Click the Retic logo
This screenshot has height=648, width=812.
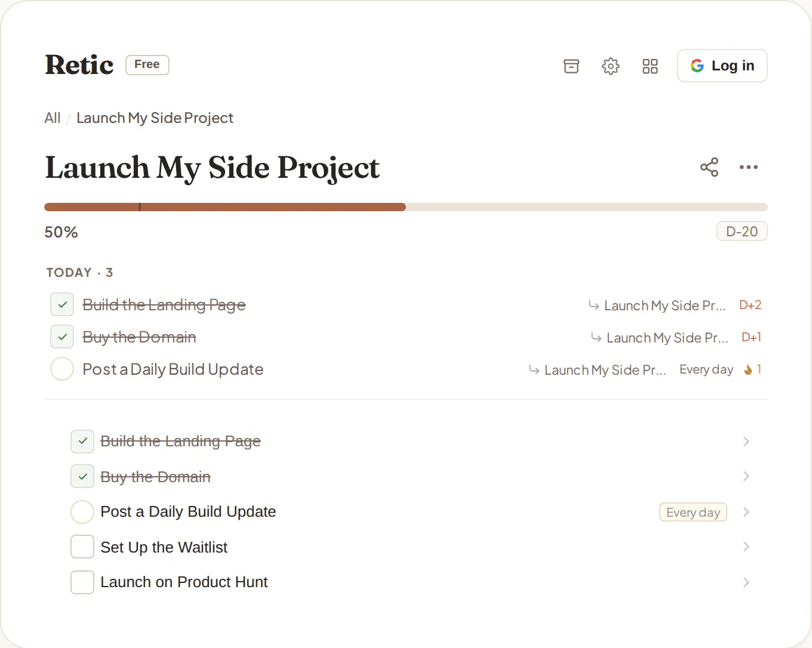pos(79,65)
